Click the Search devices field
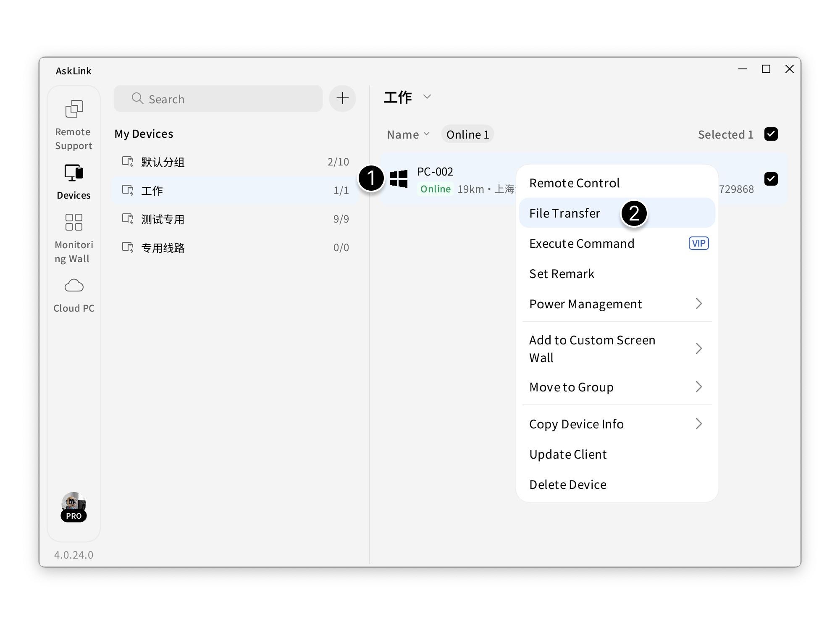Screen dimensions: 840x630 point(218,99)
